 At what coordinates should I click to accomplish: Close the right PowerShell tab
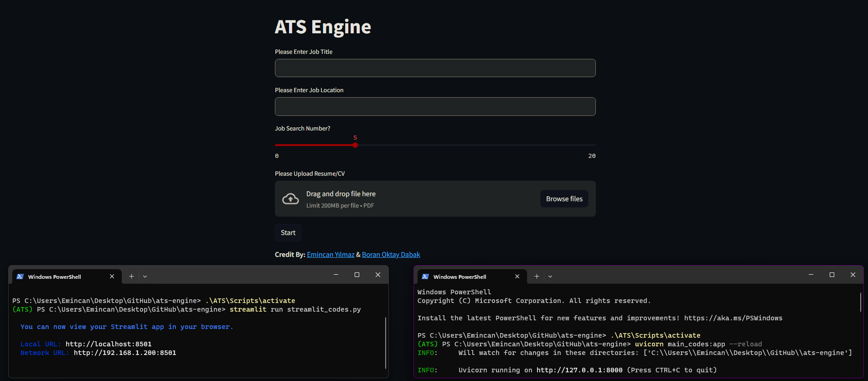[x=517, y=277]
